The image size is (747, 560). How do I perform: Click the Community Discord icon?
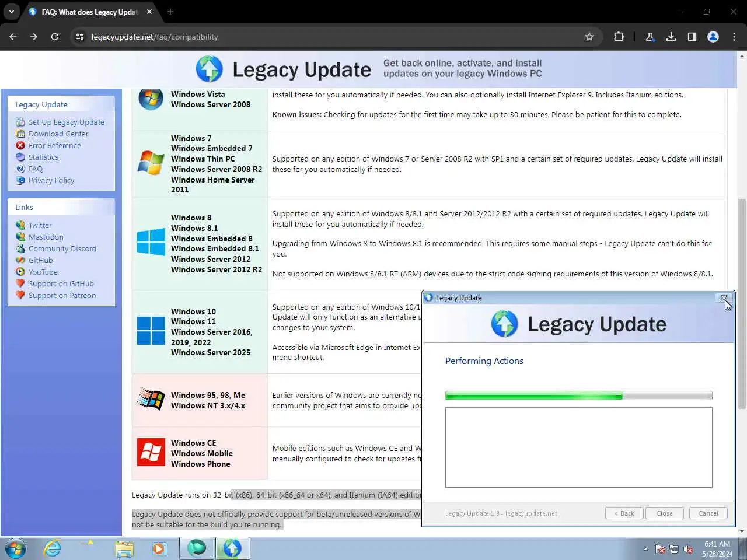click(20, 249)
